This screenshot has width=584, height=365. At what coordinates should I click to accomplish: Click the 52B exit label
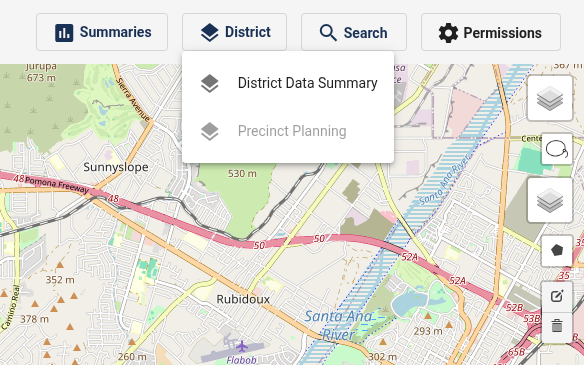click(514, 308)
